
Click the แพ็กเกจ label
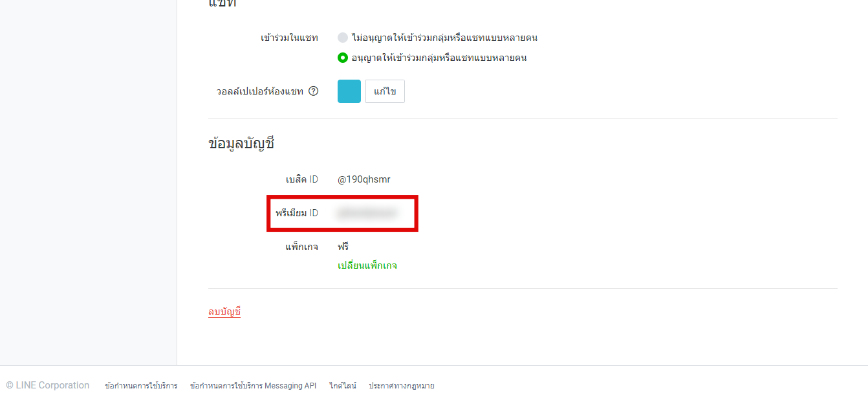pyautogui.click(x=302, y=247)
